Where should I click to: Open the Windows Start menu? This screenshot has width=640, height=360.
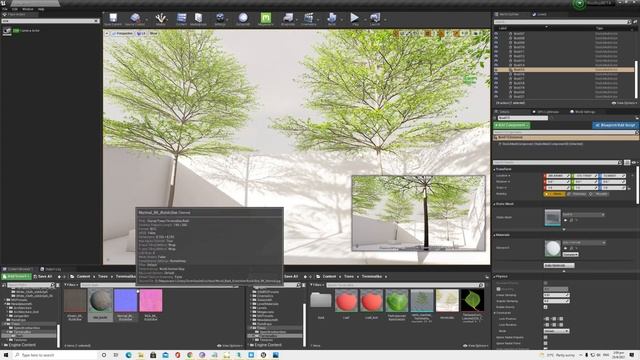pyautogui.click(x=6, y=355)
